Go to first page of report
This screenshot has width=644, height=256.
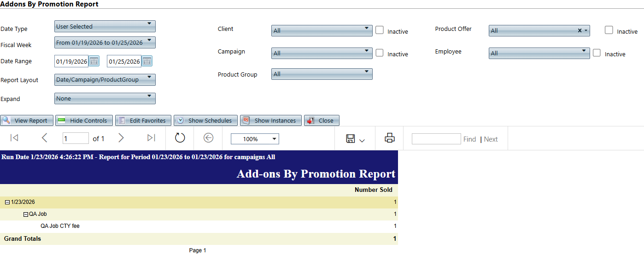pyautogui.click(x=14, y=138)
